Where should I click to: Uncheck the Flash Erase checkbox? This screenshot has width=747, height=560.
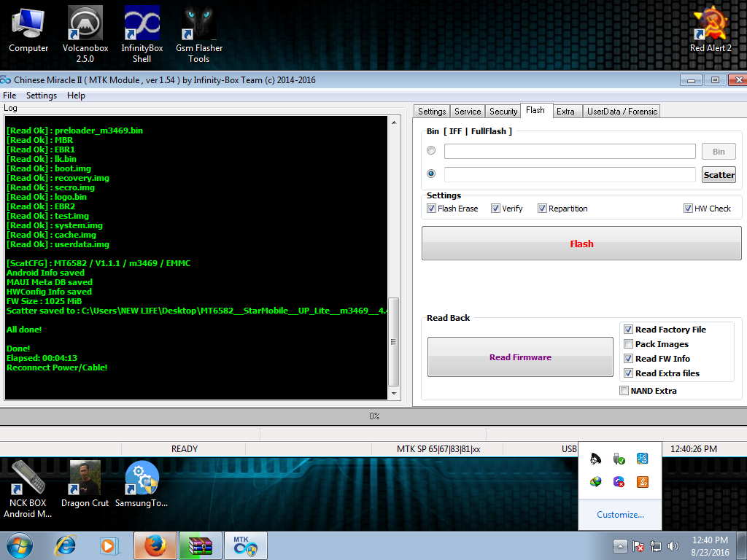(x=431, y=209)
